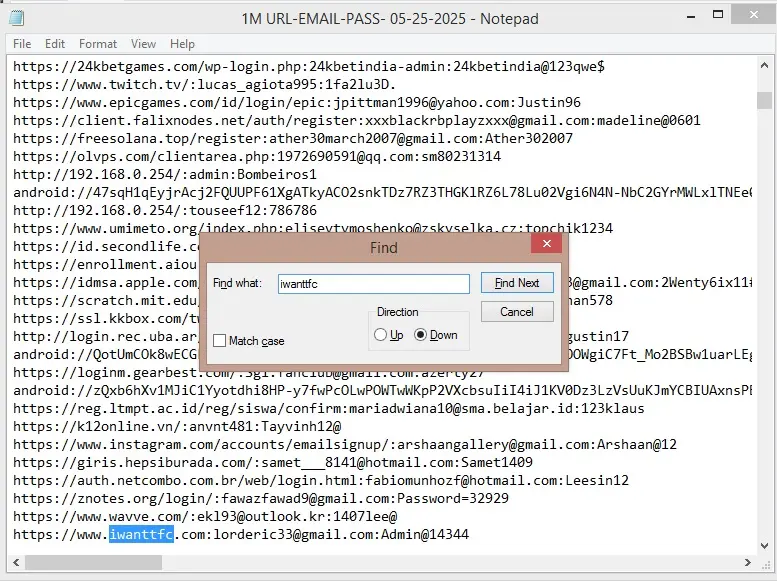The height and width of the screenshot is (581, 777).
Task: Click the horizontal scrollbar thumb
Action: pos(94,563)
